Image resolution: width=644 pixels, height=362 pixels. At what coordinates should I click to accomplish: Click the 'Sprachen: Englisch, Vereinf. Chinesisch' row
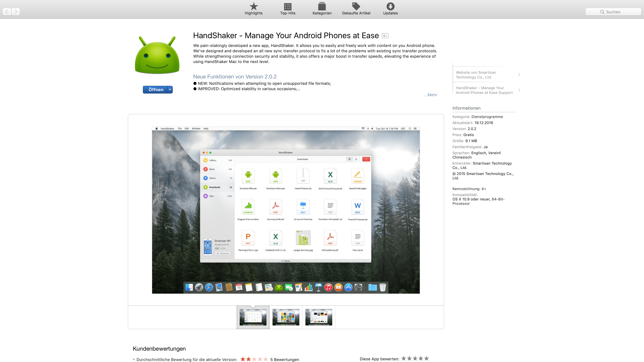(477, 155)
